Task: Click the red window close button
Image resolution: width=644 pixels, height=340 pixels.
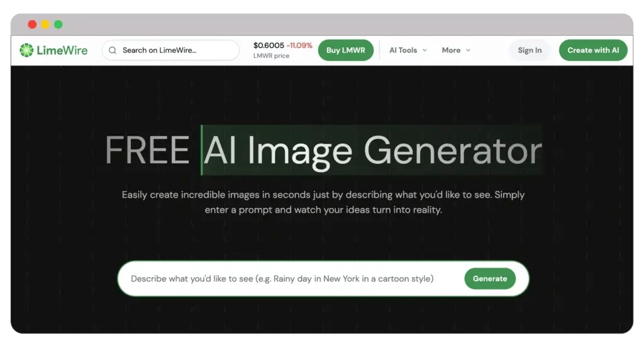Action: (32, 25)
